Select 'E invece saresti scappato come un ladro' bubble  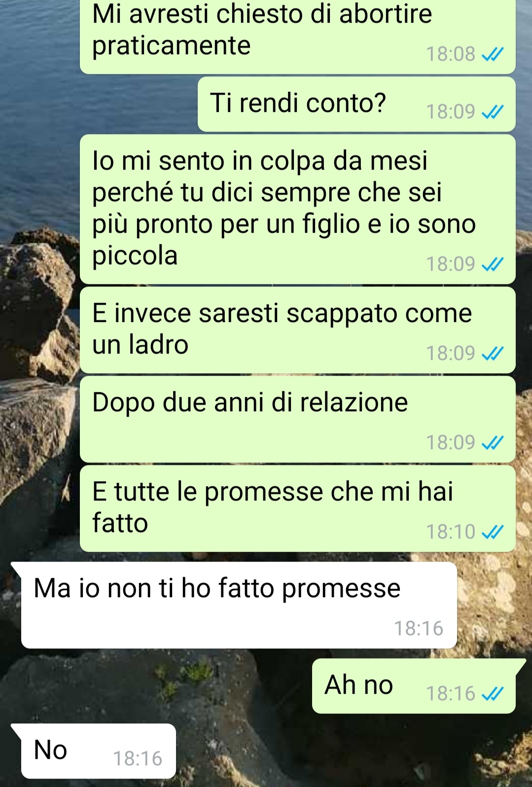(x=298, y=330)
